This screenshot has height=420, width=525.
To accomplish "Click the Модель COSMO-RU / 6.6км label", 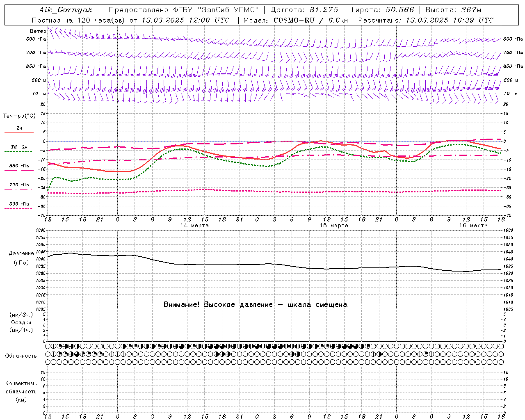I will pyautogui.click(x=295, y=20).
